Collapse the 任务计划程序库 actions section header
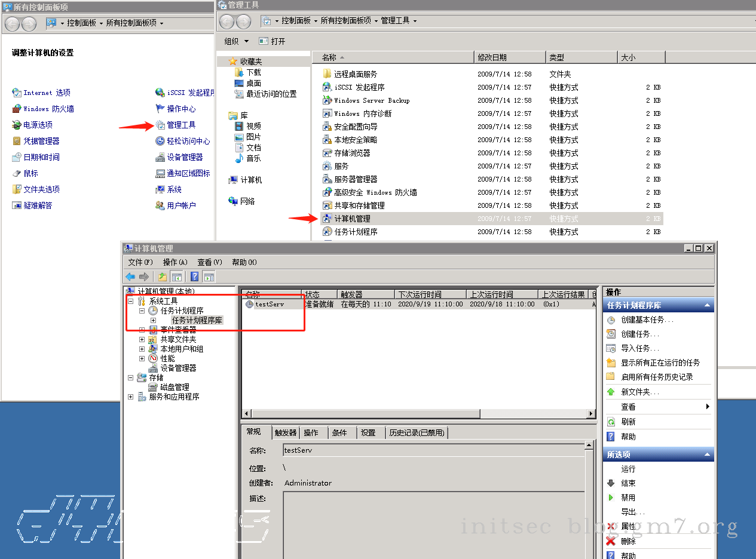 tap(708, 305)
